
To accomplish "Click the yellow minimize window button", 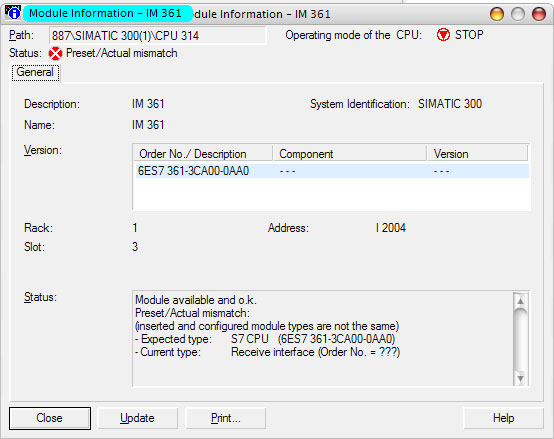I will 497,14.
